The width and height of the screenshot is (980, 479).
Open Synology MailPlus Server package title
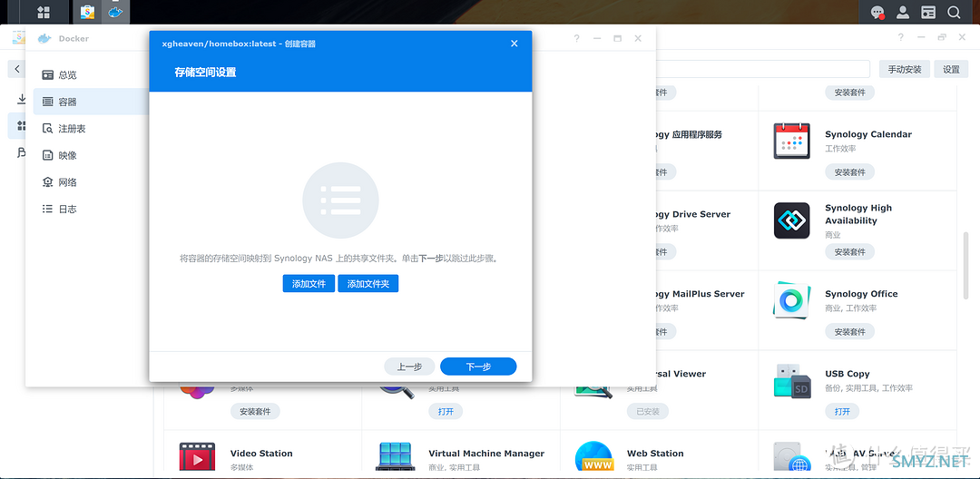[700, 294]
